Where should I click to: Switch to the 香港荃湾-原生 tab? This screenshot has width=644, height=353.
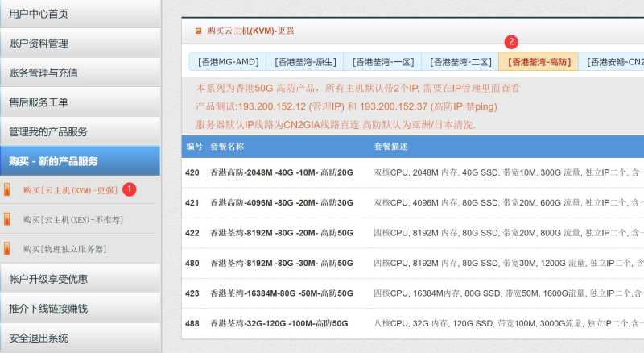click(x=305, y=62)
